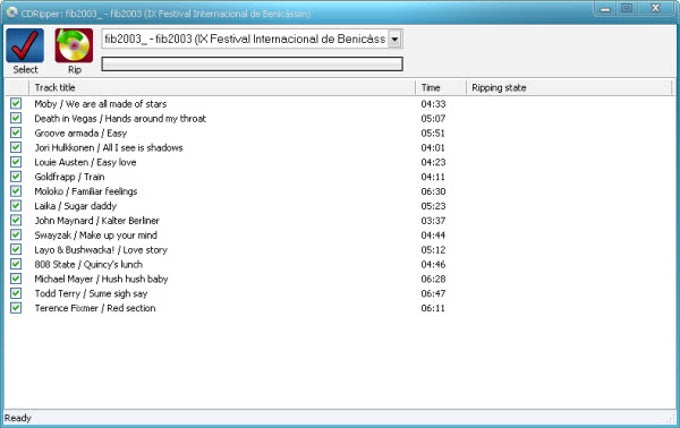Uncheck John Maynard / Kalter Berliner checkbox

tap(16, 220)
